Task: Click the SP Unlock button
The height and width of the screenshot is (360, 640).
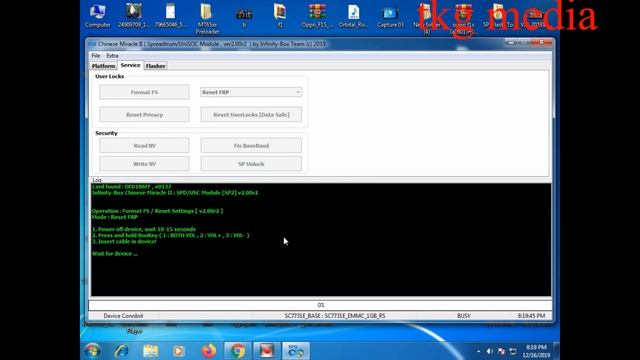Action: [251, 164]
